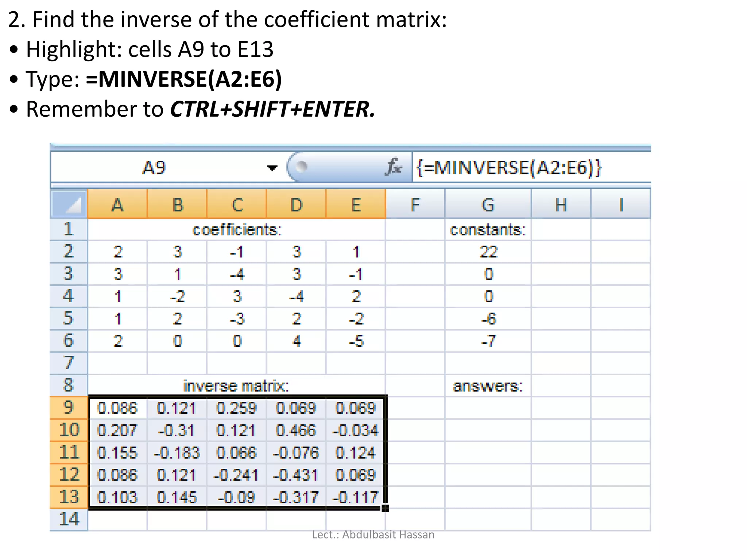Click constant cell with value -7
This screenshot has width=747, height=560.
pos(488,341)
